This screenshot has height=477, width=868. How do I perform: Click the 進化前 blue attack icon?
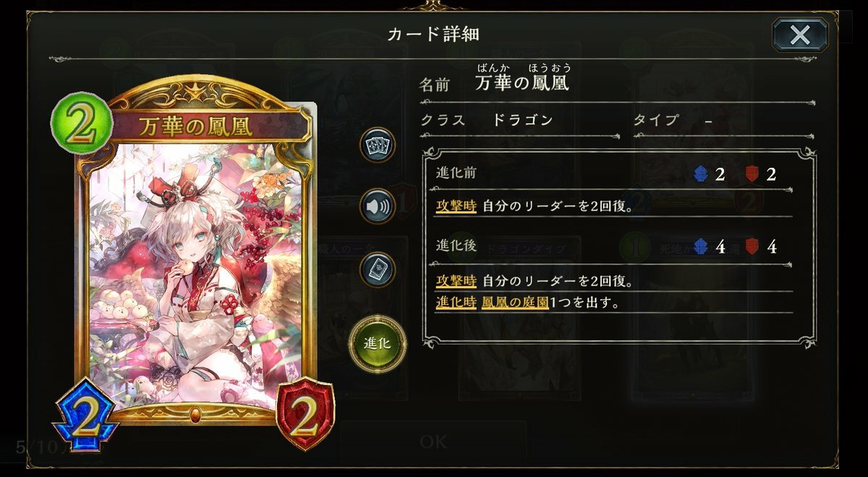coord(701,174)
